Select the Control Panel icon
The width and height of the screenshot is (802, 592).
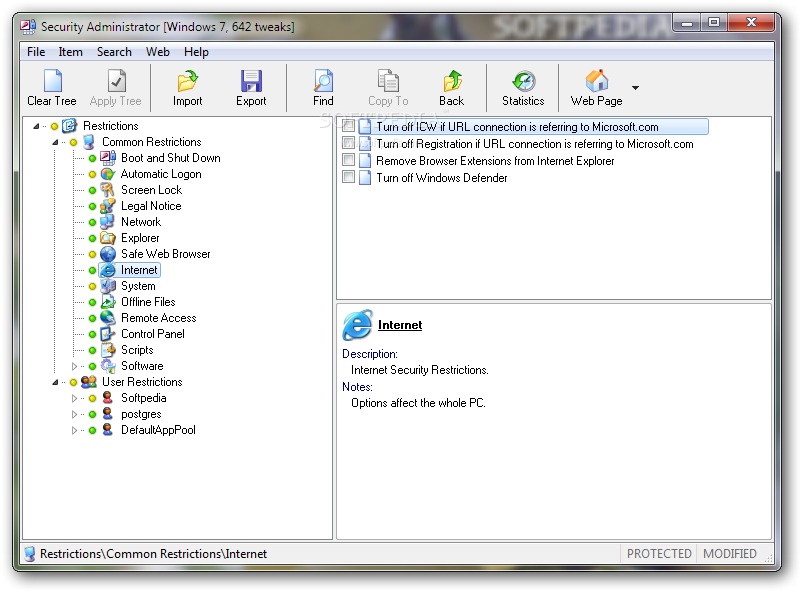click(x=108, y=334)
